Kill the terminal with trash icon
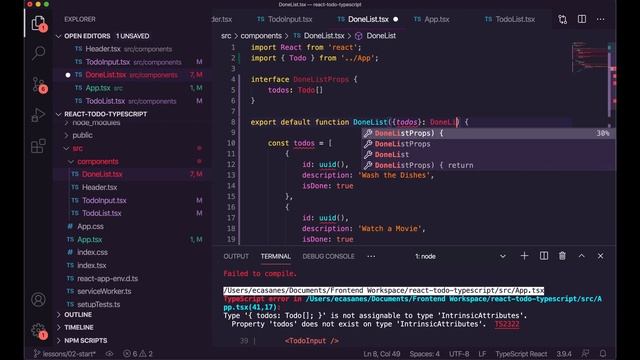 (562, 256)
